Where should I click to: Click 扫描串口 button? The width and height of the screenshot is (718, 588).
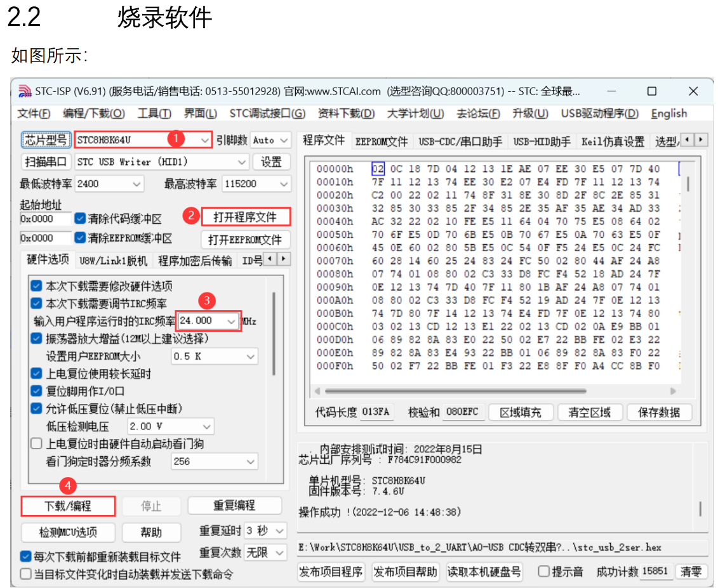pos(45,162)
